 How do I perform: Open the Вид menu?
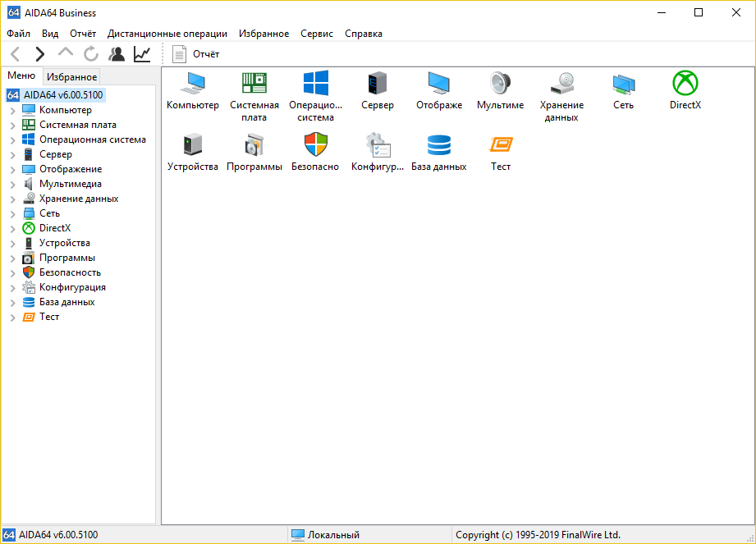49,34
